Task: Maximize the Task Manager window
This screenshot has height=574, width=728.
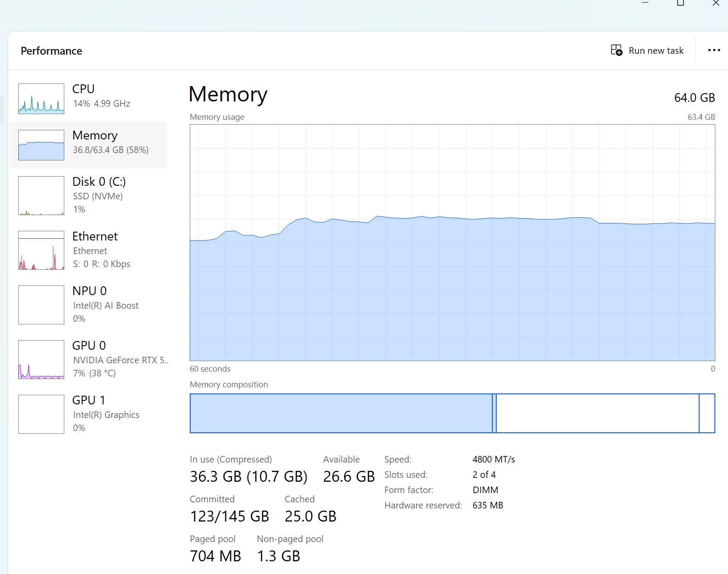Action: click(x=680, y=3)
